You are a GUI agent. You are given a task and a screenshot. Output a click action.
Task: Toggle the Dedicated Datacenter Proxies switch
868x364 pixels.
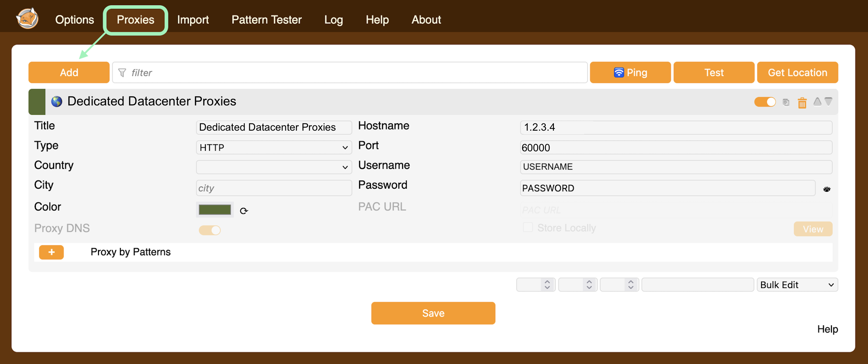[x=765, y=101]
